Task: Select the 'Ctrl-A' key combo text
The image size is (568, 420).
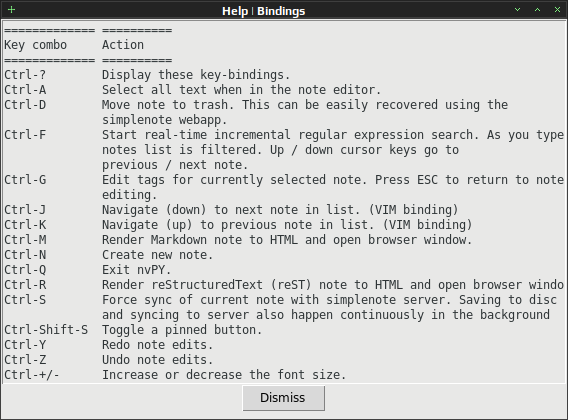Action: 25,90
